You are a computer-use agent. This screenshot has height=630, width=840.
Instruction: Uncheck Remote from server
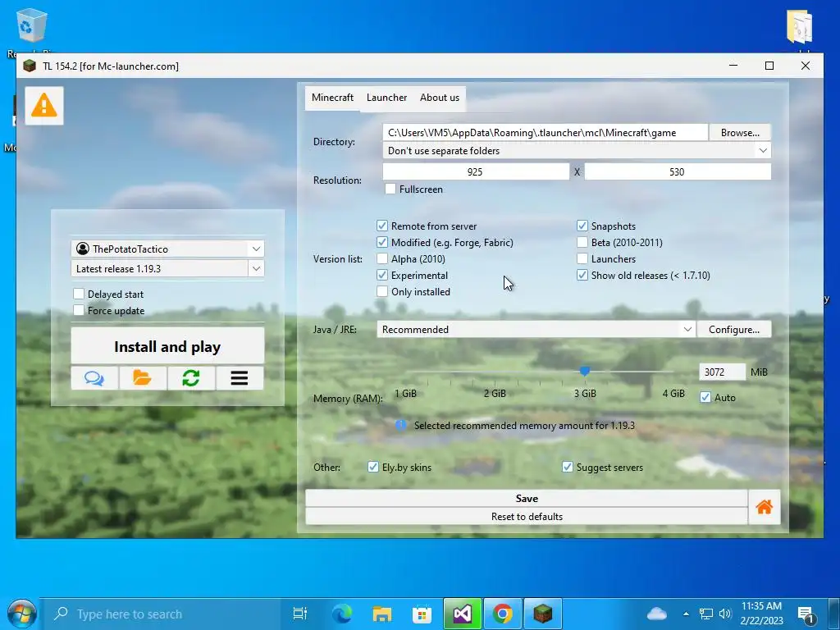(x=382, y=226)
